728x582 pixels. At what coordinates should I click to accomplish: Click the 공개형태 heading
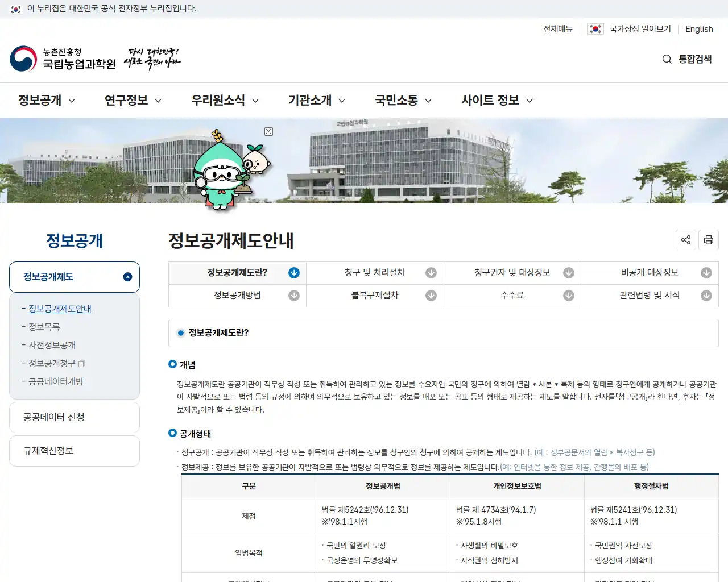click(195, 434)
